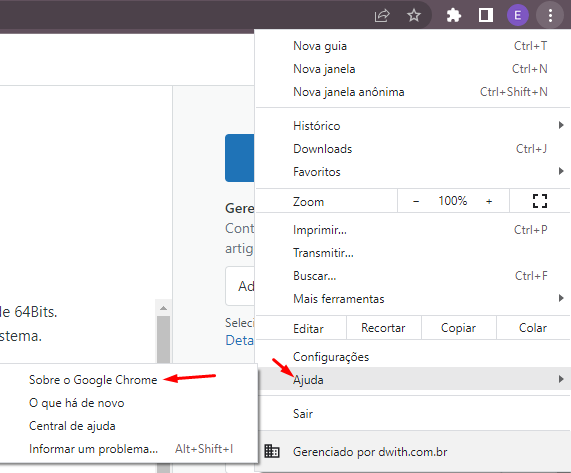Select Informar um problema...
The image size is (571, 473).
[x=128, y=449]
